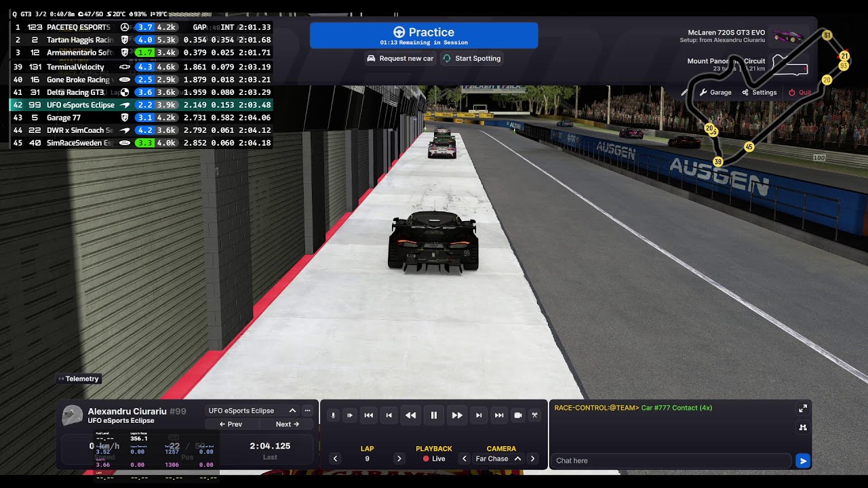Fast forward the replay
The height and width of the screenshot is (488, 868).
pyautogui.click(x=457, y=415)
